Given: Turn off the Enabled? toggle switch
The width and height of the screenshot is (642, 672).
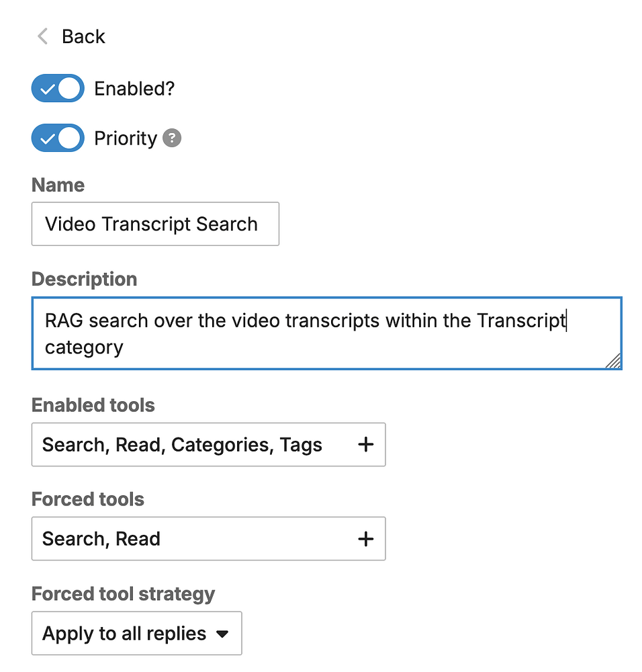Looking at the screenshot, I should [58, 88].
